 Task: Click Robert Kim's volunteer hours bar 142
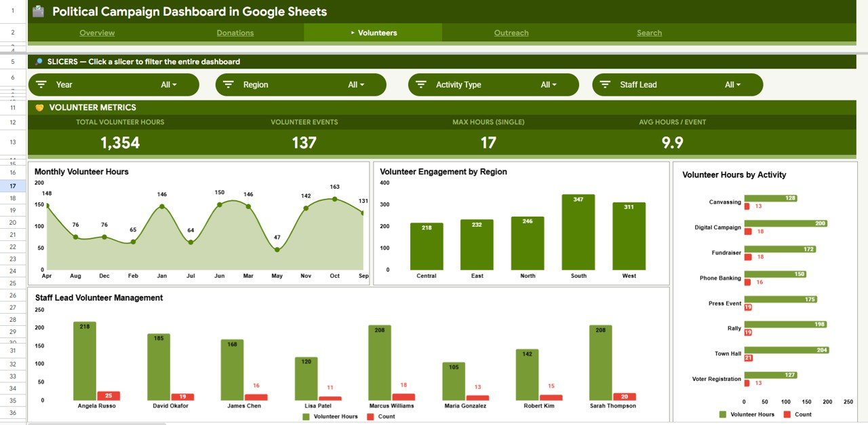[x=527, y=375]
